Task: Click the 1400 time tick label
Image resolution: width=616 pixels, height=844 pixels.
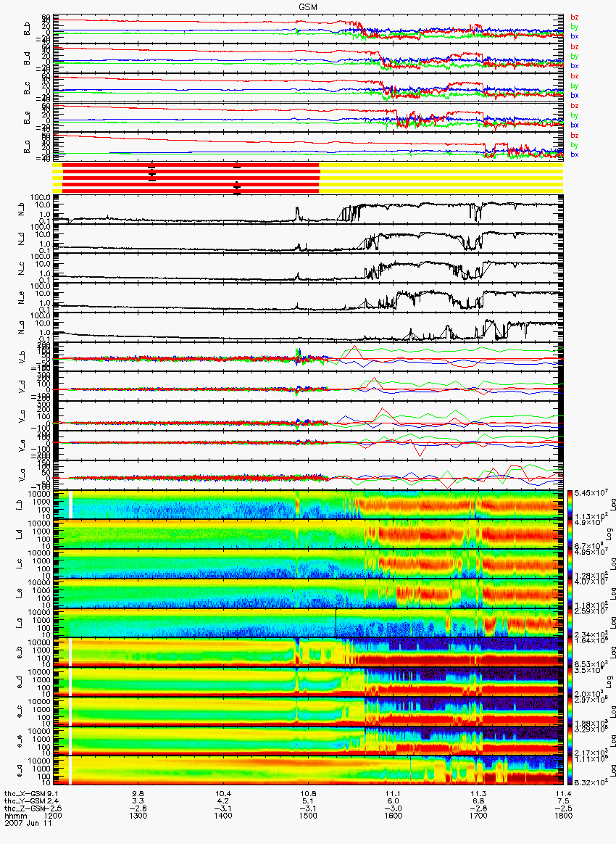Action: (x=223, y=816)
